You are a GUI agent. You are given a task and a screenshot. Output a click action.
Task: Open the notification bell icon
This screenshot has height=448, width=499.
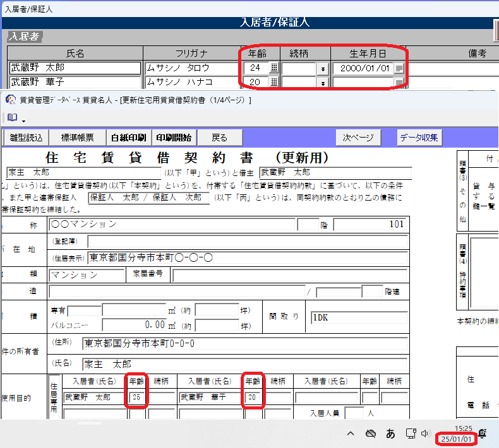(x=483, y=433)
